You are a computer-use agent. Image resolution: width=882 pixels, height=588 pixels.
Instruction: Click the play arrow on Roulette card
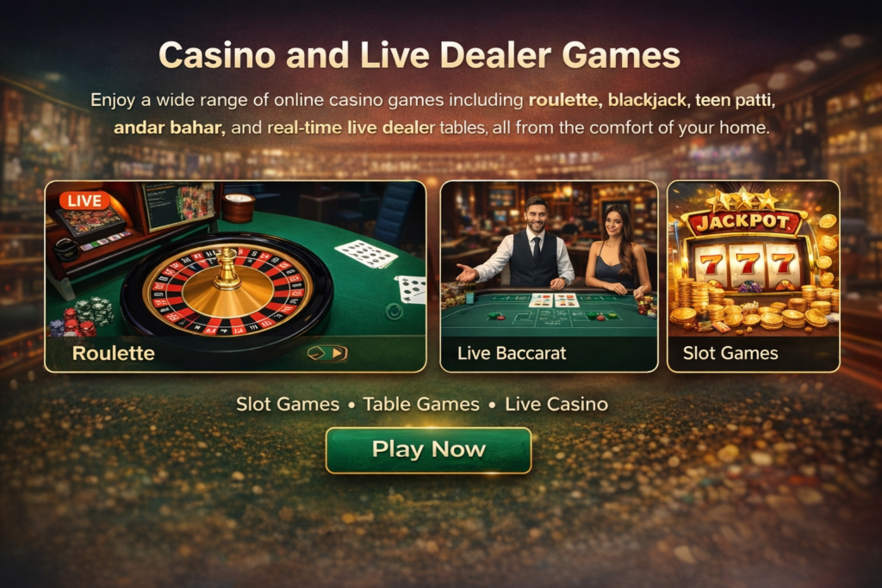338,353
